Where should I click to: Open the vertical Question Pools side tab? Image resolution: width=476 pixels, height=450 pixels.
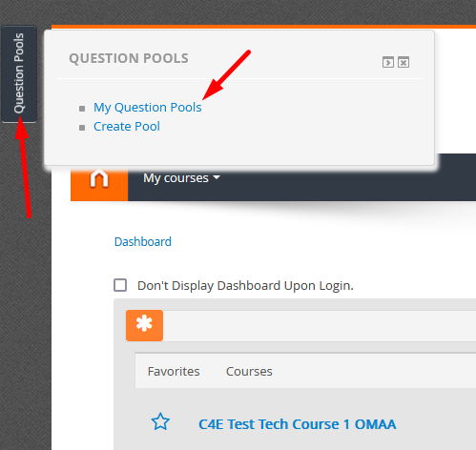[x=19, y=73]
